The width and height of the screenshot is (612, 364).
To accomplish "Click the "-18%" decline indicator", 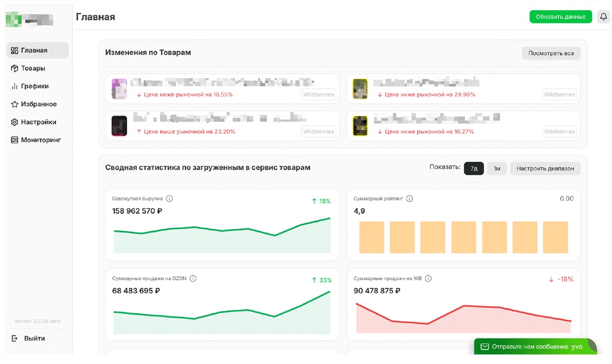I will 561,279.
